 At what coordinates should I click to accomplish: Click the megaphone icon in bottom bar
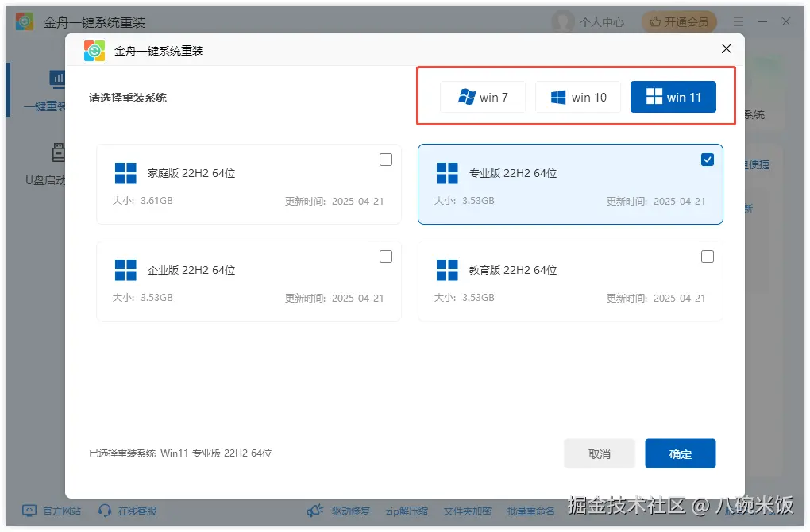click(x=315, y=511)
